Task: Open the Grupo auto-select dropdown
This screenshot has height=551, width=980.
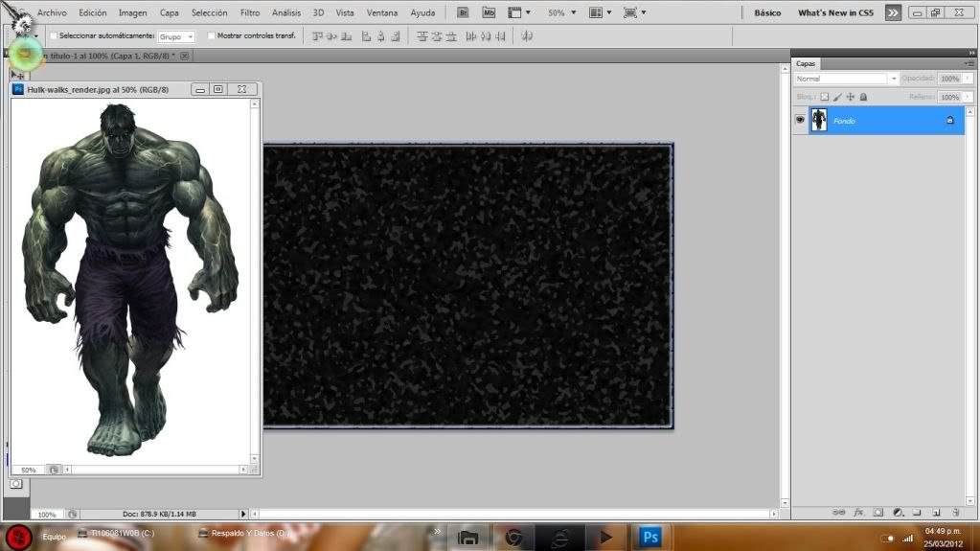Action: click(x=176, y=37)
